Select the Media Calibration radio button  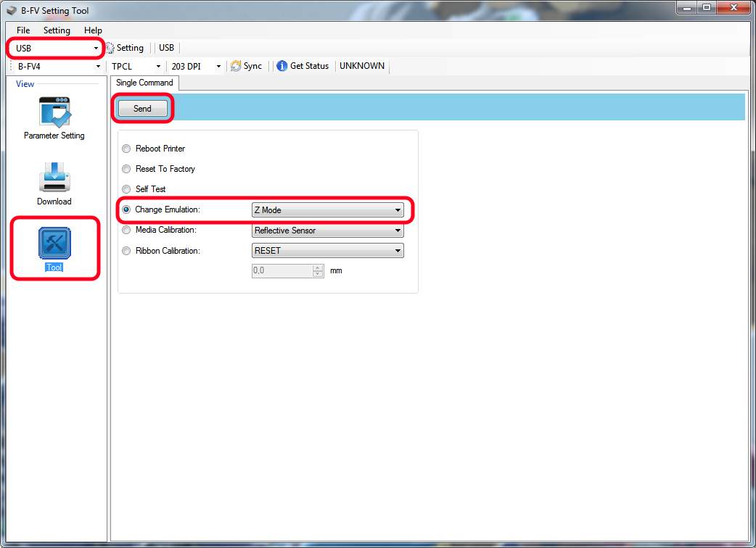coord(126,230)
